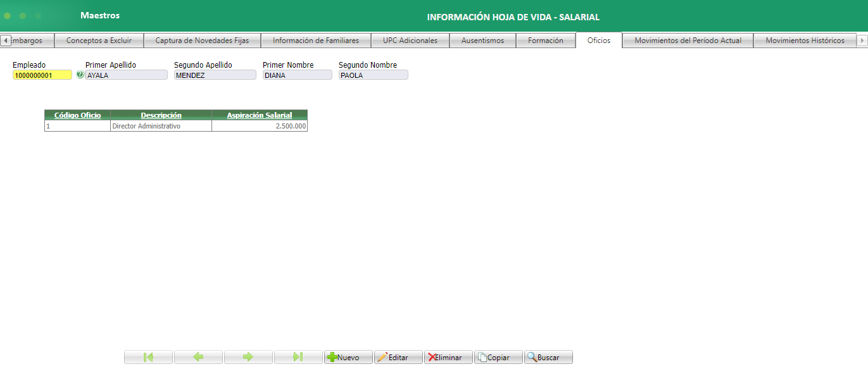The height and width of the screenshot is (376, 868).
Task: Open the help icon beside Empleado field
Action: [x=79, y=74]
